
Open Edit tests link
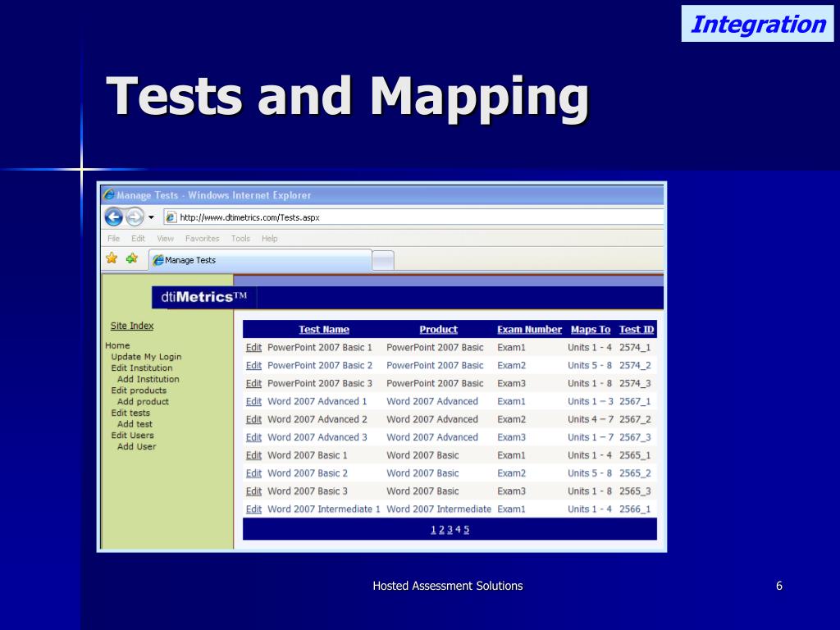click(130, 413)
